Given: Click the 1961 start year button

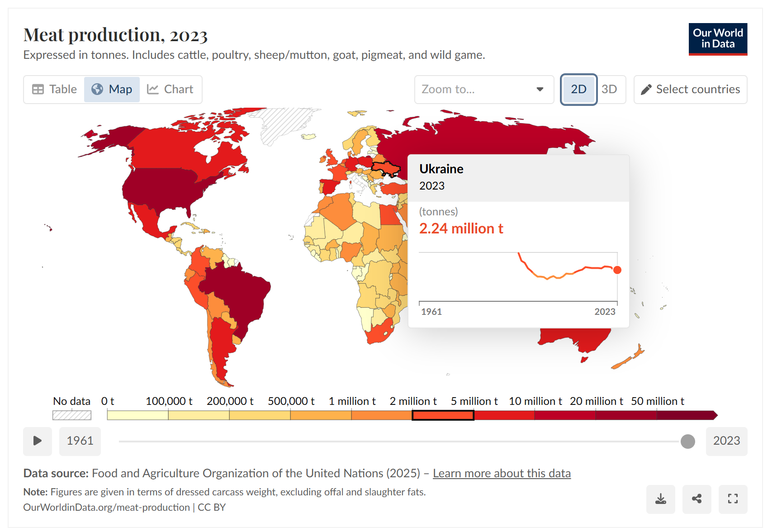Looking at the screenshot, I should pyautogui.click(x=80, y=441).
